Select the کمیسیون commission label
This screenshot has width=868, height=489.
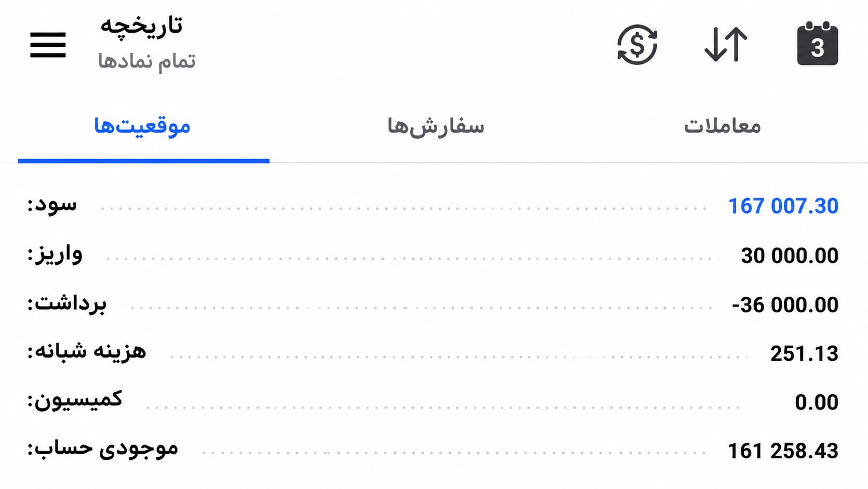75,400
